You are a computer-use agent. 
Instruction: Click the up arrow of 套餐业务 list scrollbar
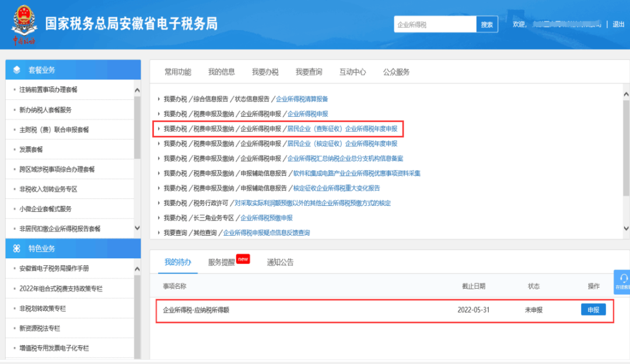[x=137, y=90]
